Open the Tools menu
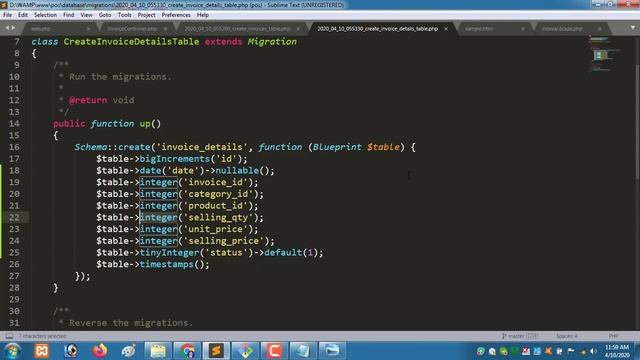Viewport: 640px width, 360px height. (124, 15)
